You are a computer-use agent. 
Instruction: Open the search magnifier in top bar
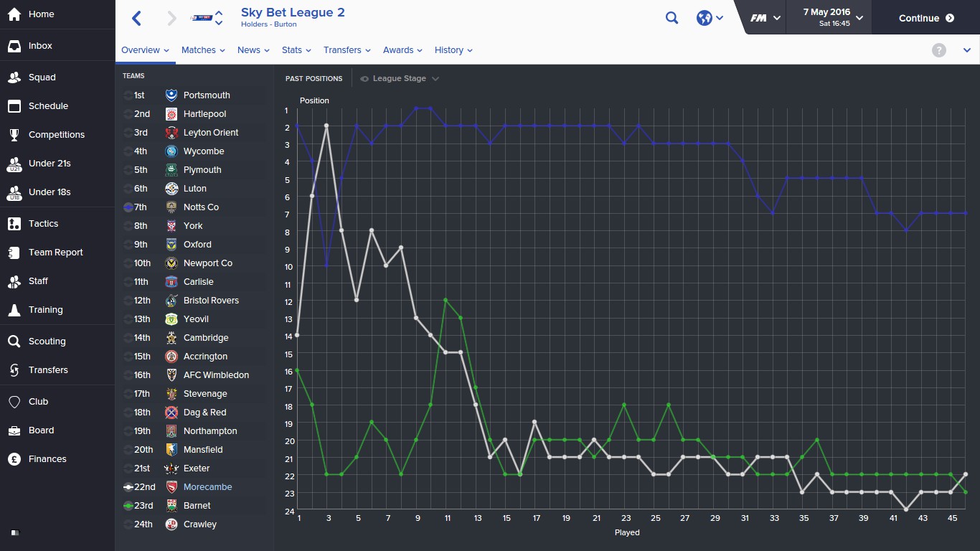click(x=672, y=19)
